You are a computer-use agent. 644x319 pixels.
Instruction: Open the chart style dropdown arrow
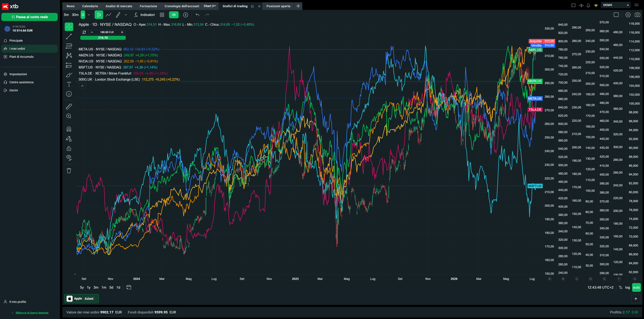pos(126,15)
